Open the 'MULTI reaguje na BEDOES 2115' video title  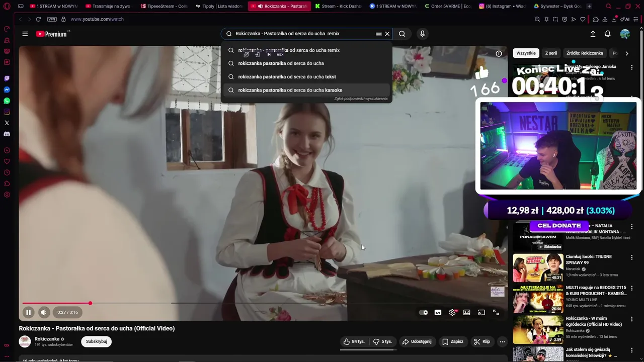596,290
